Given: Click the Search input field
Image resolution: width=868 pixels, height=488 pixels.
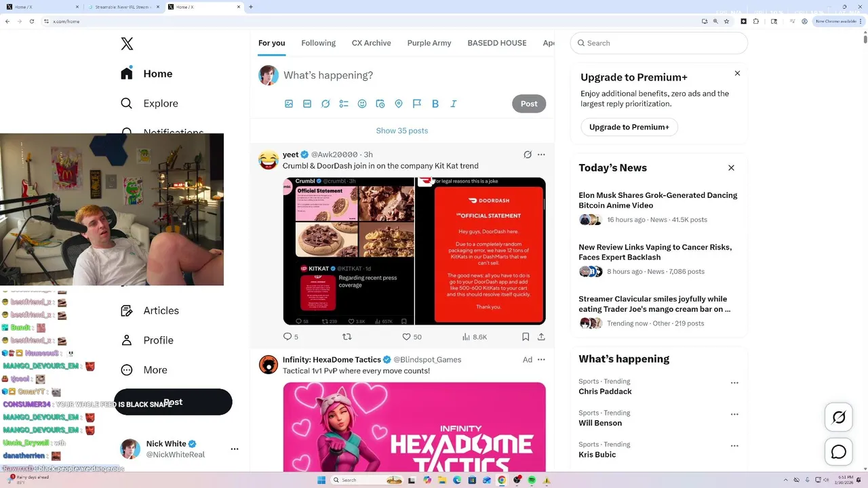Looking at the screenshot, I should pos(659,43).
